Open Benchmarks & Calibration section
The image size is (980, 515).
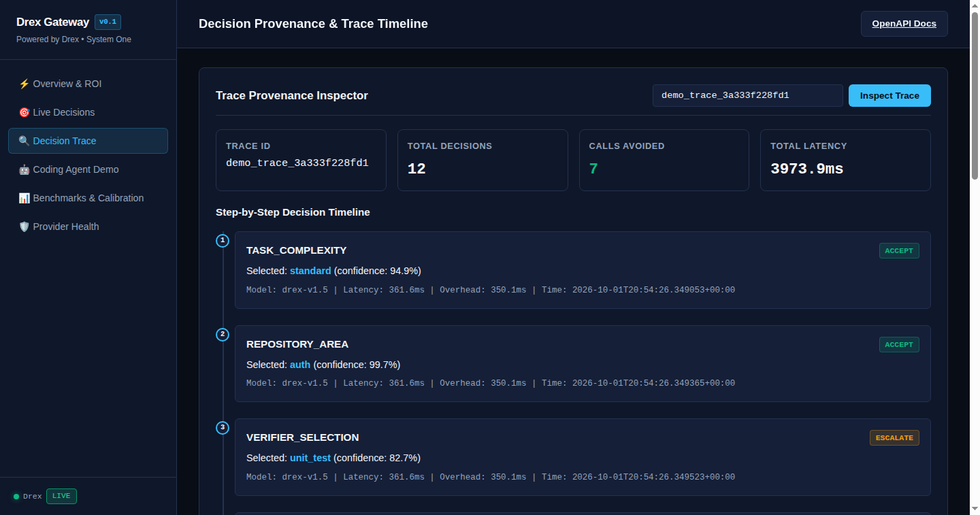coord(88,198)
